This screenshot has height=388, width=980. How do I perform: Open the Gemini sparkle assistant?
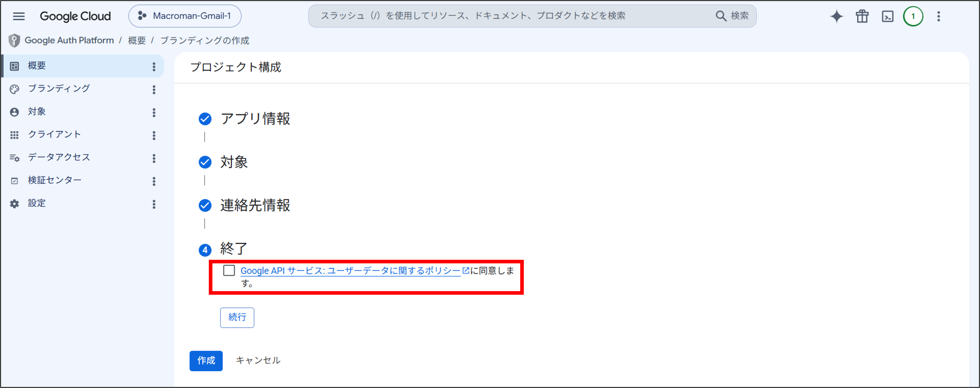(837, 16)
